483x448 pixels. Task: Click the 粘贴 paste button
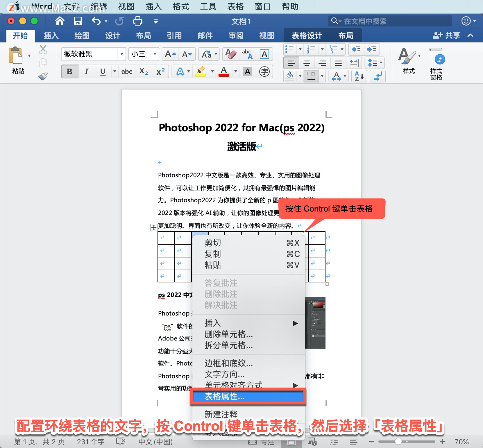[18, 60]
